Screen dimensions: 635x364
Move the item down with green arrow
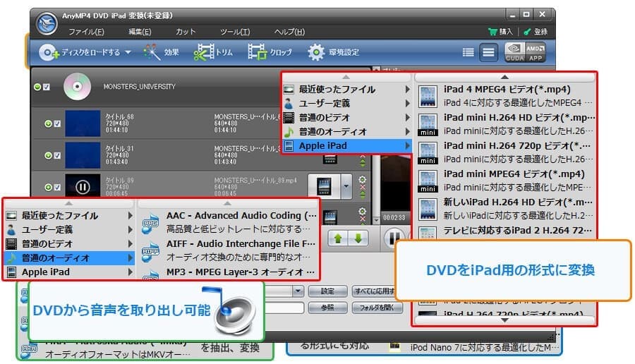click(x=358, y=238)
